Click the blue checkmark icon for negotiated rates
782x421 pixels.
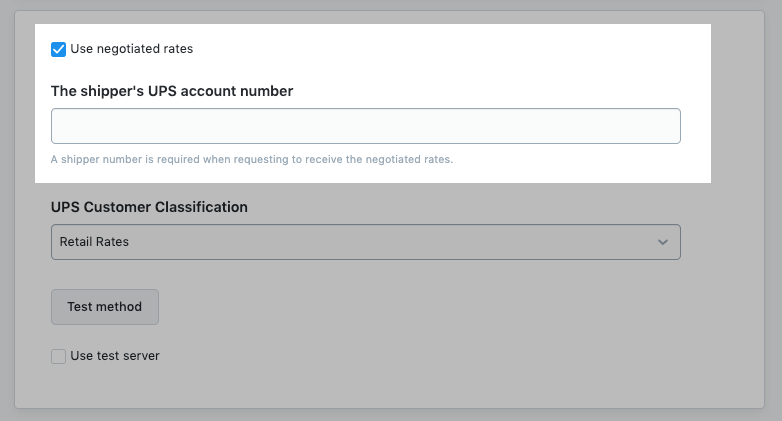tap(59, 49)
